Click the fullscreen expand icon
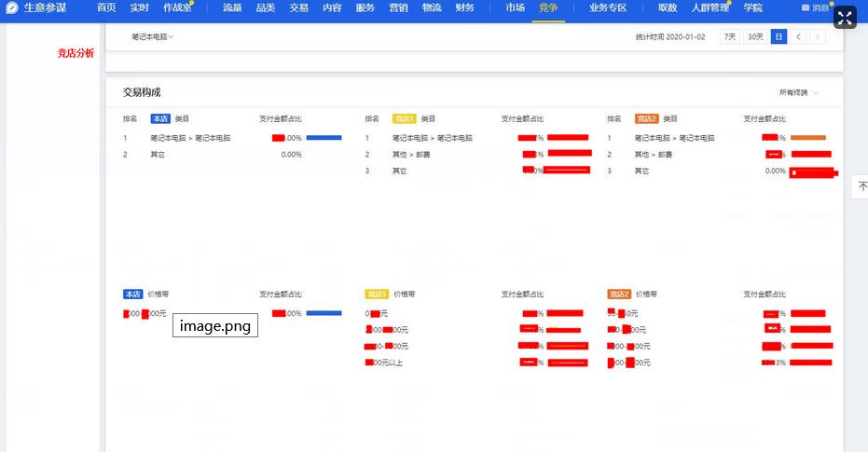Viewport: 868px width, 452px height. point(845,18)
